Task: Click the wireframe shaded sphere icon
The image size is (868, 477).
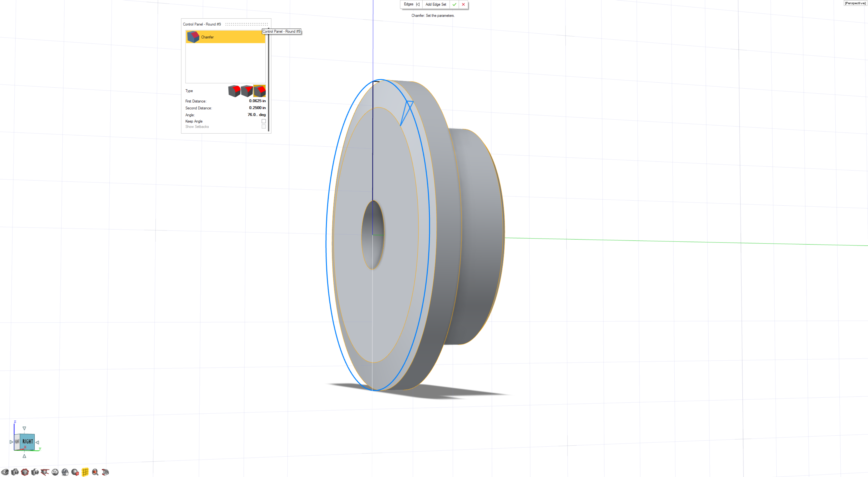Action: coord(55,472)
